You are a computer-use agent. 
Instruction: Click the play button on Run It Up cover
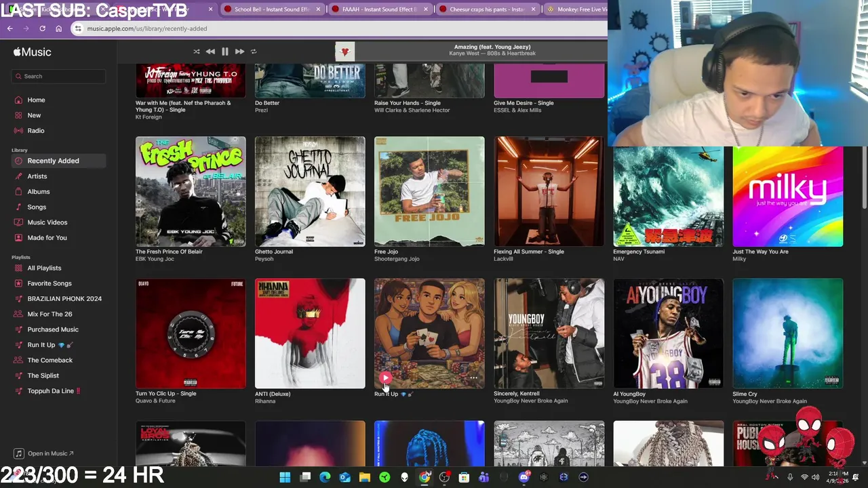(385, 378)
